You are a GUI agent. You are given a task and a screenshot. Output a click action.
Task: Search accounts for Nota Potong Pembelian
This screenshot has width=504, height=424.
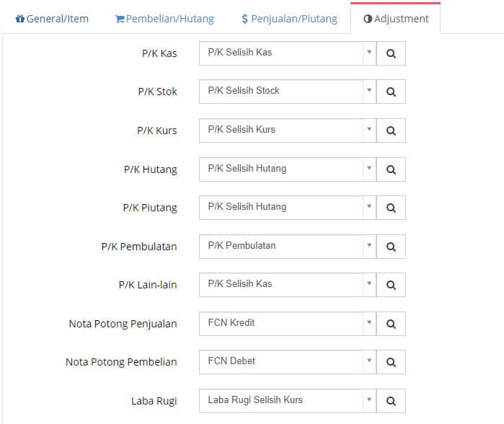pos(391,362)
